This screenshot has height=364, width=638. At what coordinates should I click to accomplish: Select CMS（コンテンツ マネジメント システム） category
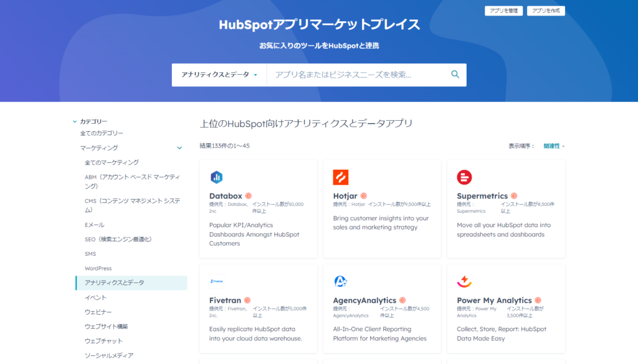[x=132, y=205]
